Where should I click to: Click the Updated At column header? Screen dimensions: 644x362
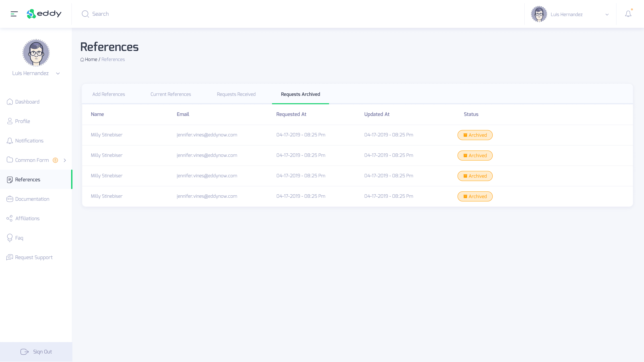(377, 114)
